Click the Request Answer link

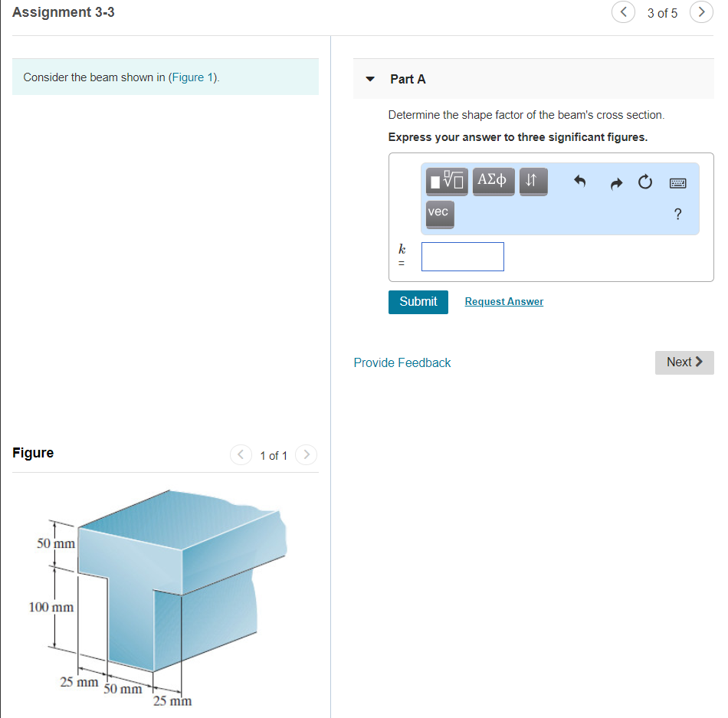click(x=503, y=301)
